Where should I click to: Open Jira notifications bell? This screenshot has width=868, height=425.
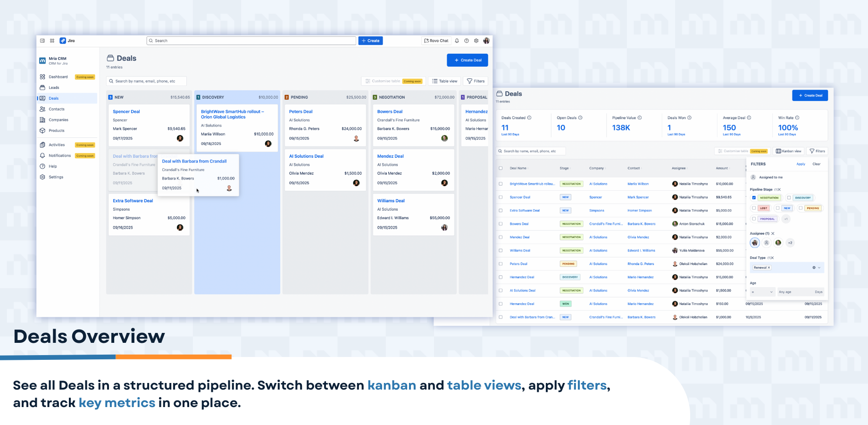coord(457,41)
